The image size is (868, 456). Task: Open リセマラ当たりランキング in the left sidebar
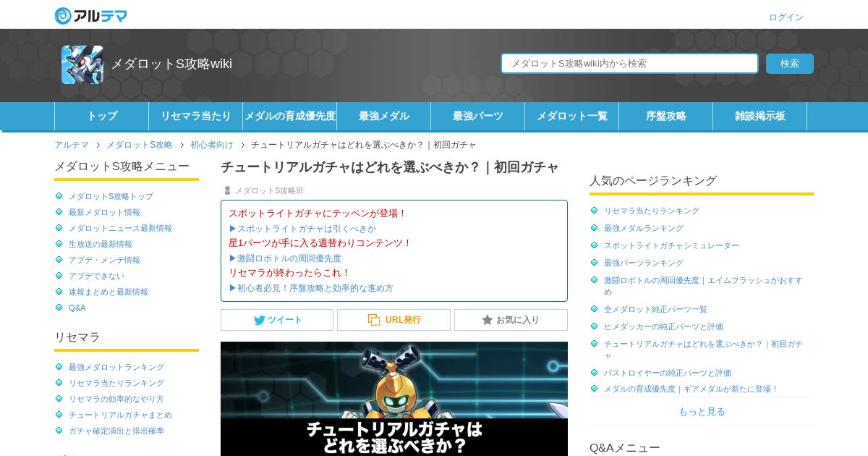(x=116, y=383)
